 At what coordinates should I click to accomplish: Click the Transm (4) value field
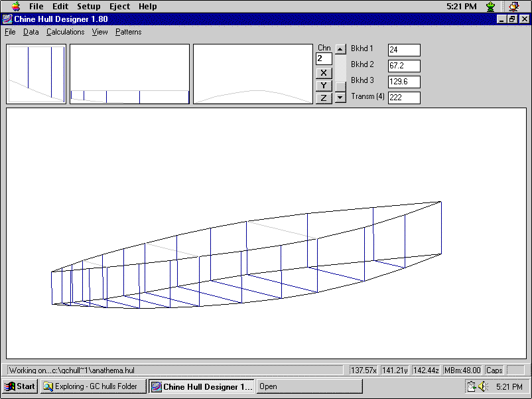click(404, 98)
